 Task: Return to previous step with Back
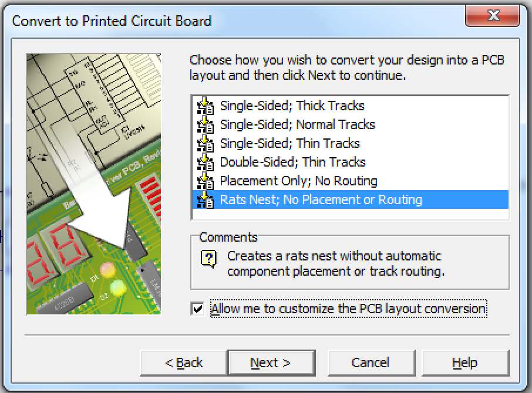[x=184, y=363]
